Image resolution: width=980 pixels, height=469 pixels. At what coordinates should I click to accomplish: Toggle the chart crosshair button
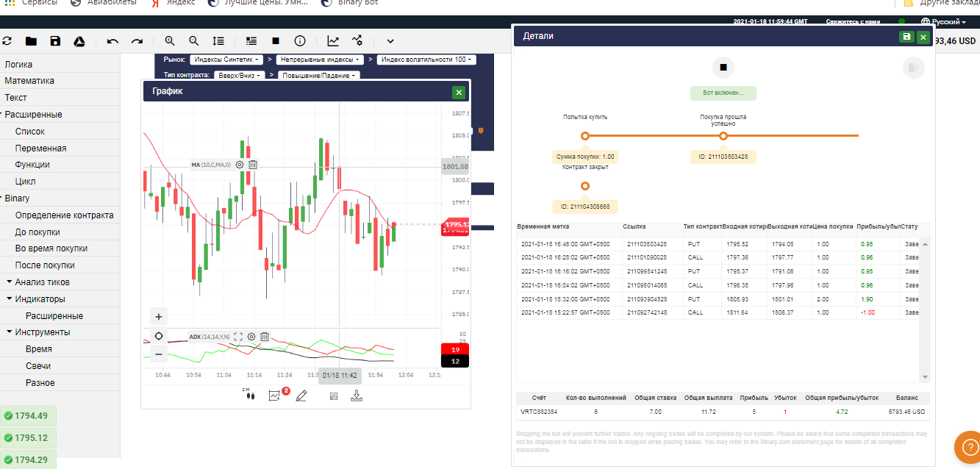pyautogui.click(x=159, y=335)
